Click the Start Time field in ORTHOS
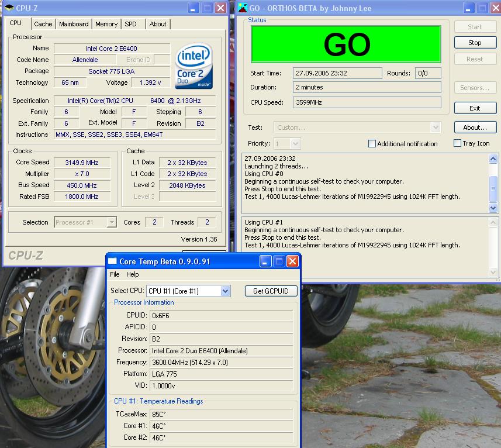This screenshot has width=501, height=448. [x=337, y=73]
